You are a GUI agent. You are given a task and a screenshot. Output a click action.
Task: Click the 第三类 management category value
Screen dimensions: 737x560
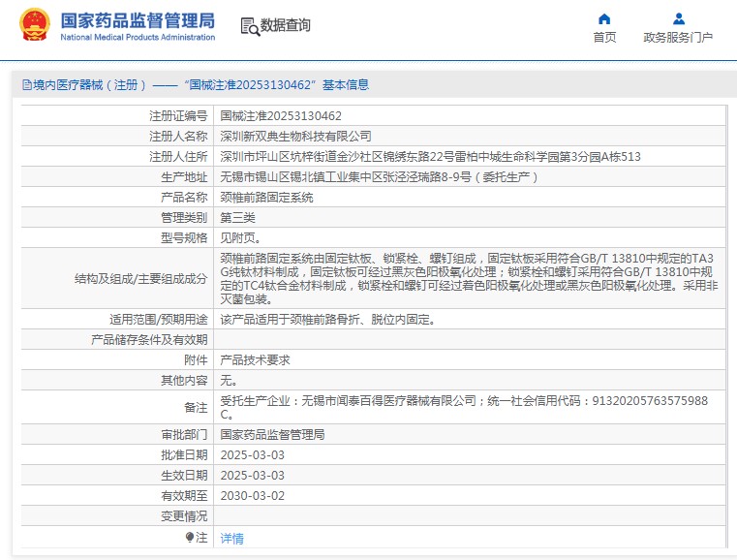click(238, 217)
